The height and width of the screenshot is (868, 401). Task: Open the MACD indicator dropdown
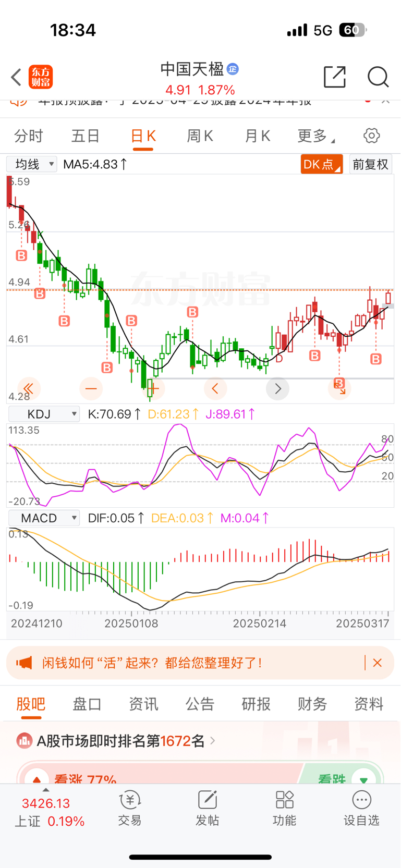click(x=44, y=518)
